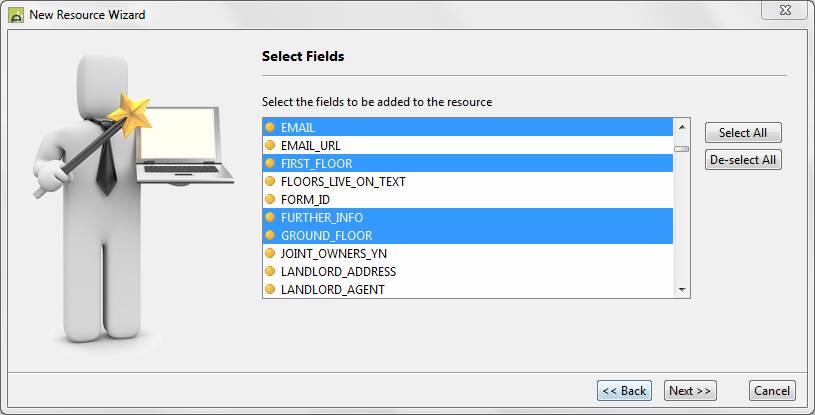Click the field icon next to FIRST_FLOOR
The image size is (815, 415).
click(x=270, y=163)
